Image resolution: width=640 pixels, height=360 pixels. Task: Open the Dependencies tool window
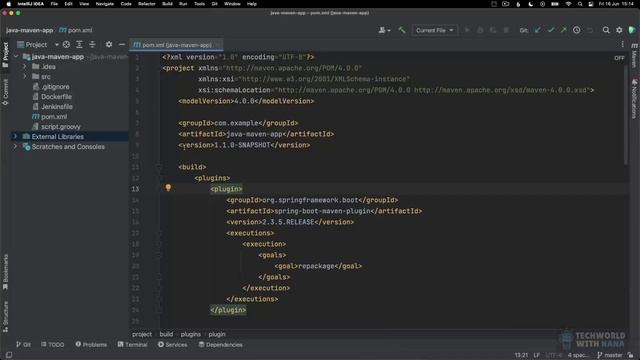coord(220,345)
